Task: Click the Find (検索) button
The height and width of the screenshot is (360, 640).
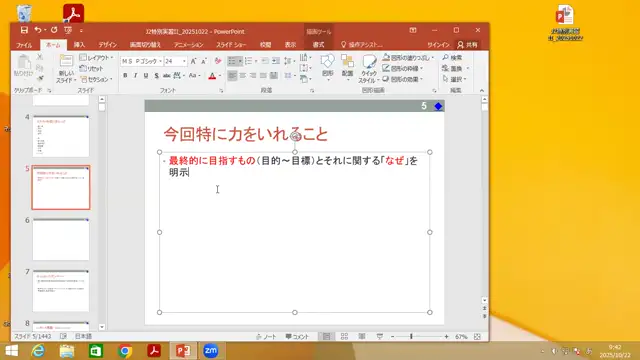Action: 452,58
